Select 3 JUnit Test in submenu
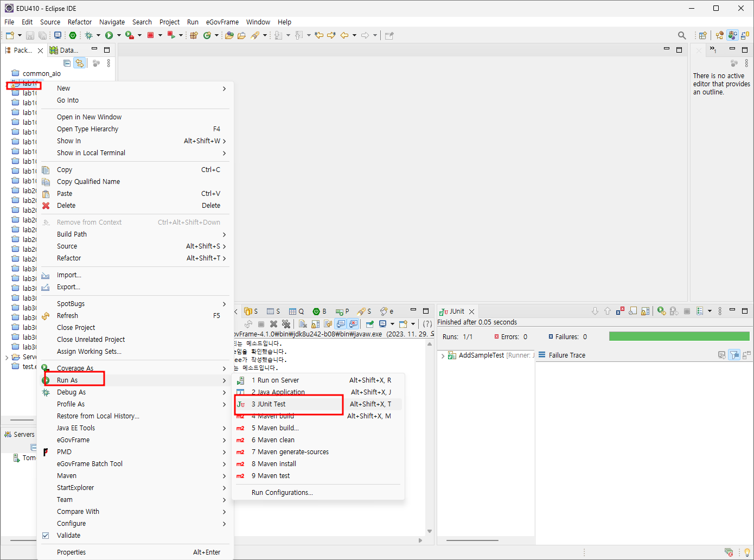754x560 pixels. 319,404
